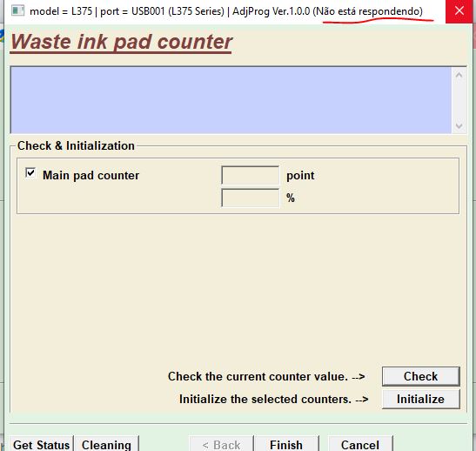Click the disabled Back button
Screen dimensions: 476x451
click(221, 444)
